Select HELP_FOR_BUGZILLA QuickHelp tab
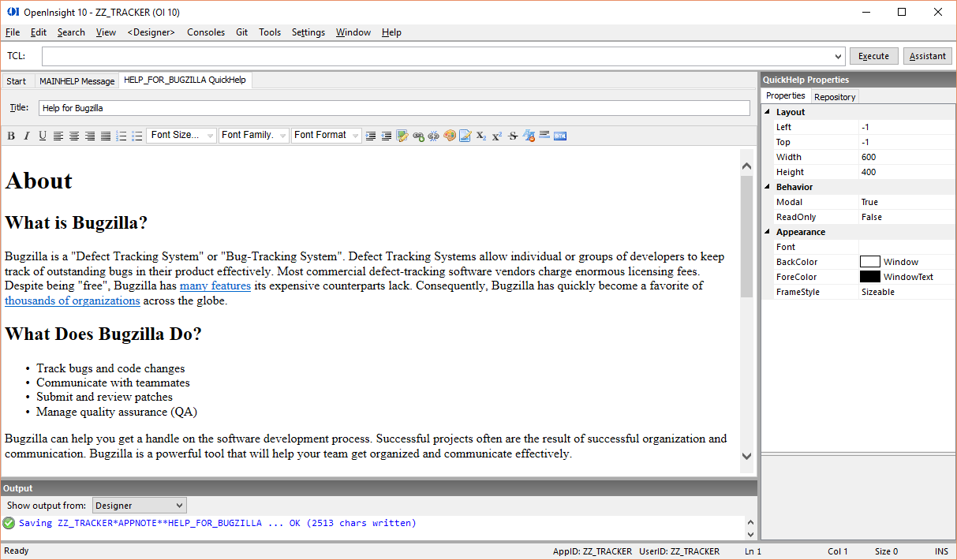The height and width of the screenshot is (560, 957). [185, 80]
